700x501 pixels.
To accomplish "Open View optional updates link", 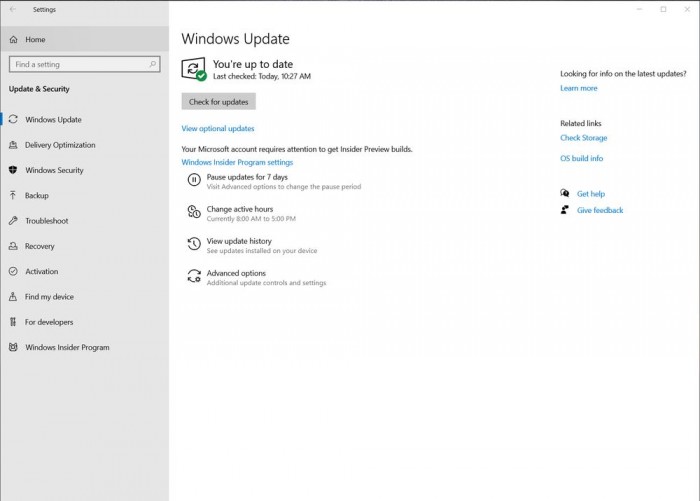I will click(218, 128).
